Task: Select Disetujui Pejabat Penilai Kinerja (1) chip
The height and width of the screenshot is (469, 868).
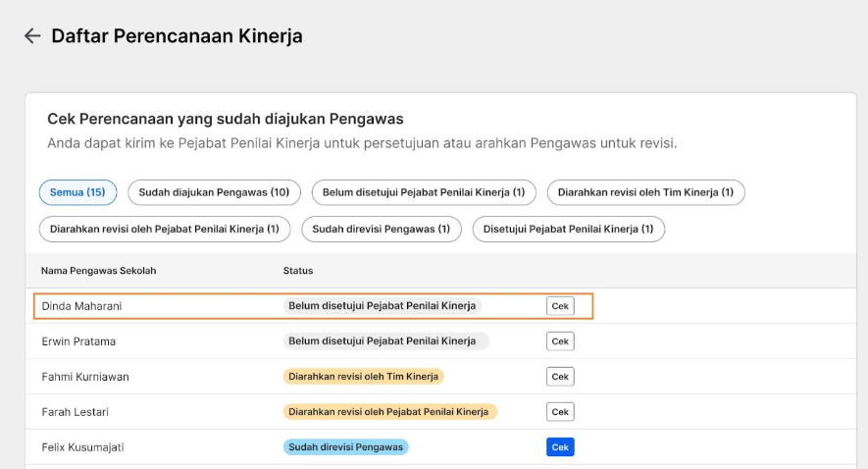Action: (569, 229)
